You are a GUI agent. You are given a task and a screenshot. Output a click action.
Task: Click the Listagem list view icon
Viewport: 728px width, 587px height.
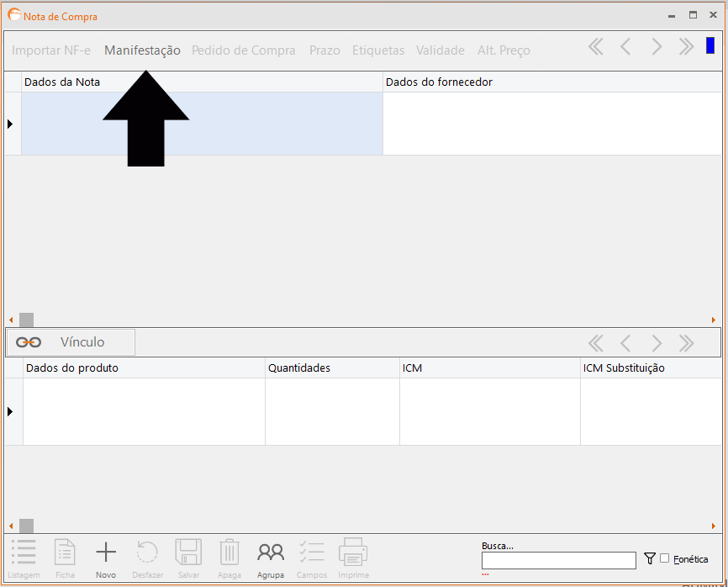coord(24,553)
